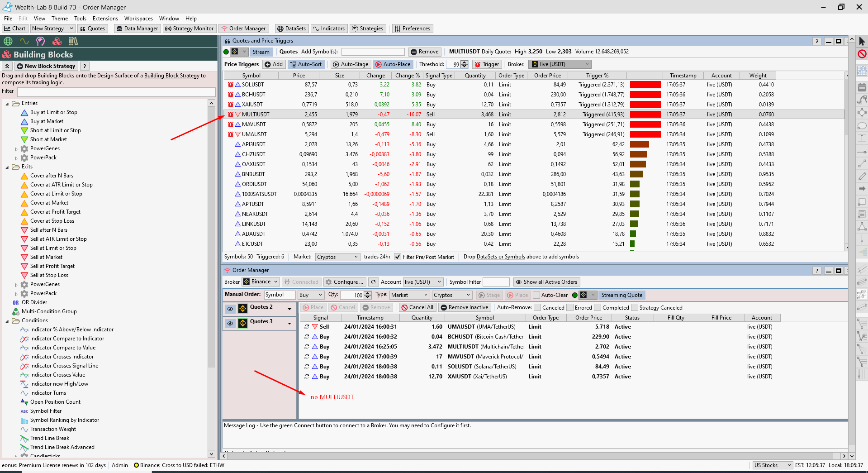This screenshot has height=473, width=868.
Task: Check Auto-Remove Strategy Canceled checkbox
Action: 635,307
